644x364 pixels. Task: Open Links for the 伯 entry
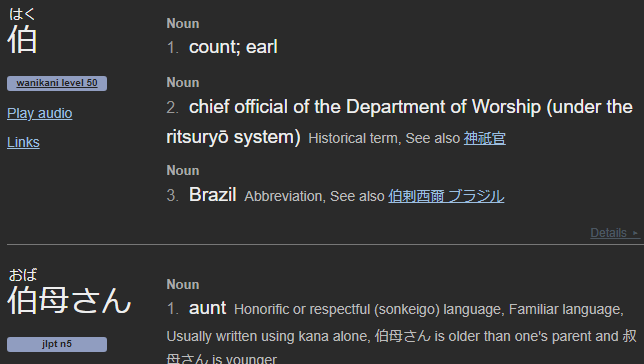point(23,142)
